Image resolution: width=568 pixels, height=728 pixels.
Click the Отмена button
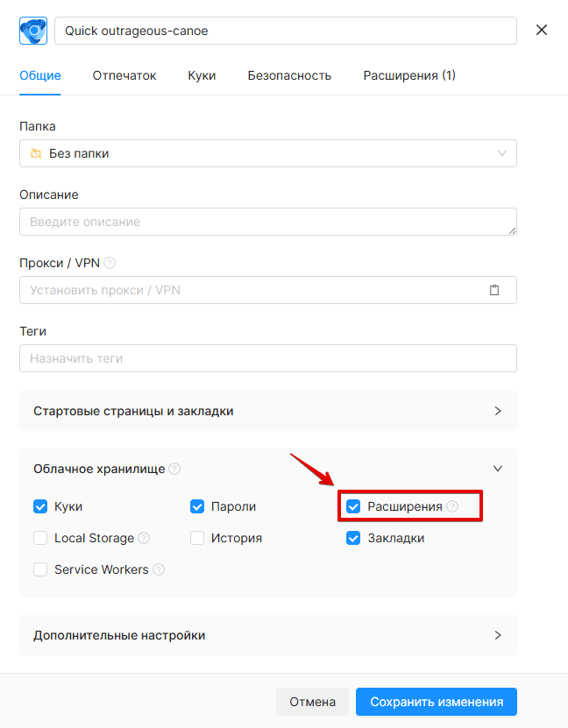click(x=313, y=702)
